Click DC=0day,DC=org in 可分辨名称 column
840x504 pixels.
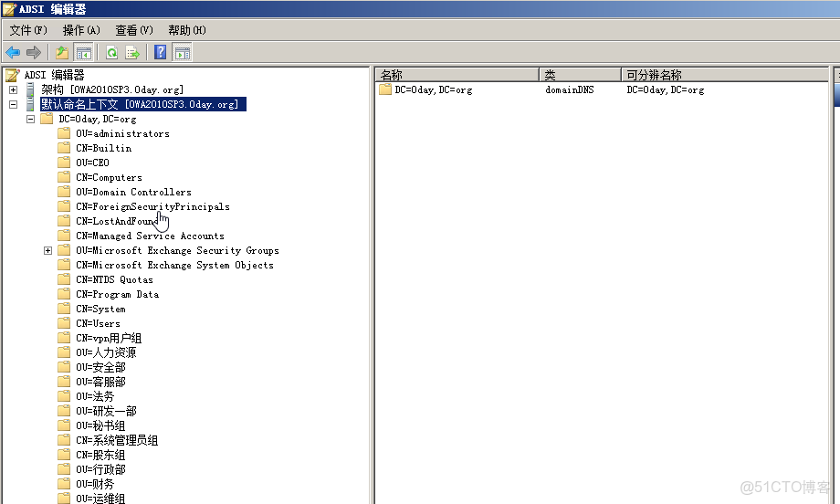(x=666, y=89)
